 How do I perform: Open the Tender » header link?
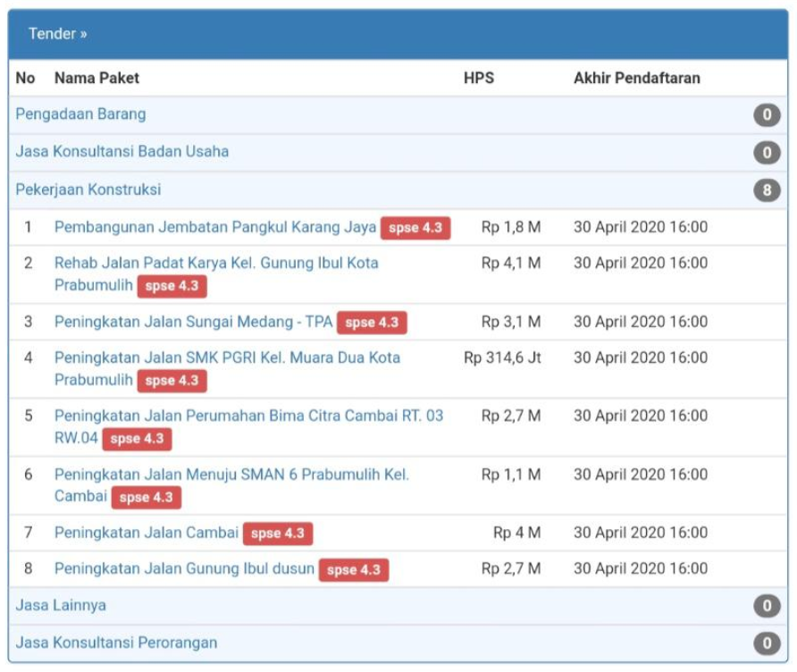click(x=57, y=34)
